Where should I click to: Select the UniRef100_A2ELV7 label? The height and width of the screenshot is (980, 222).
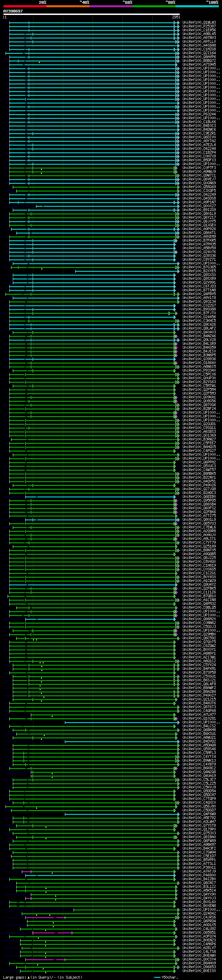[x=199, y=948]
